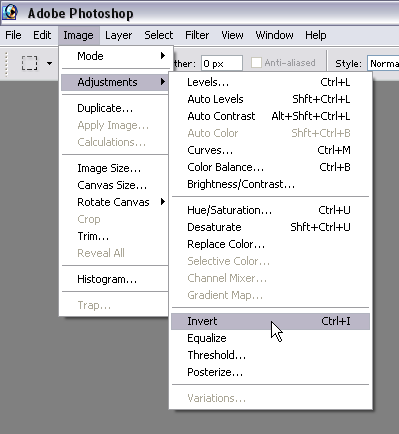Choose Hue/Saturation menu entry
Viewport: 399px width, 434px height.
pos(270,210)
